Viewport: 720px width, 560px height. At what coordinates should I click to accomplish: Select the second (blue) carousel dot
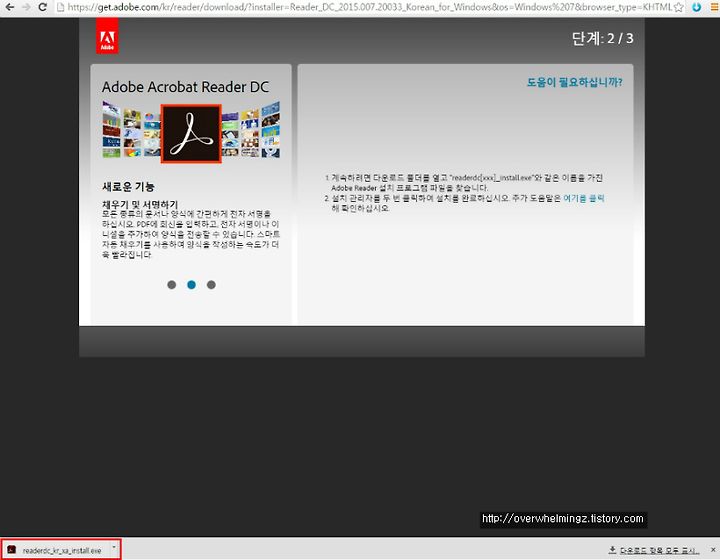191,285
